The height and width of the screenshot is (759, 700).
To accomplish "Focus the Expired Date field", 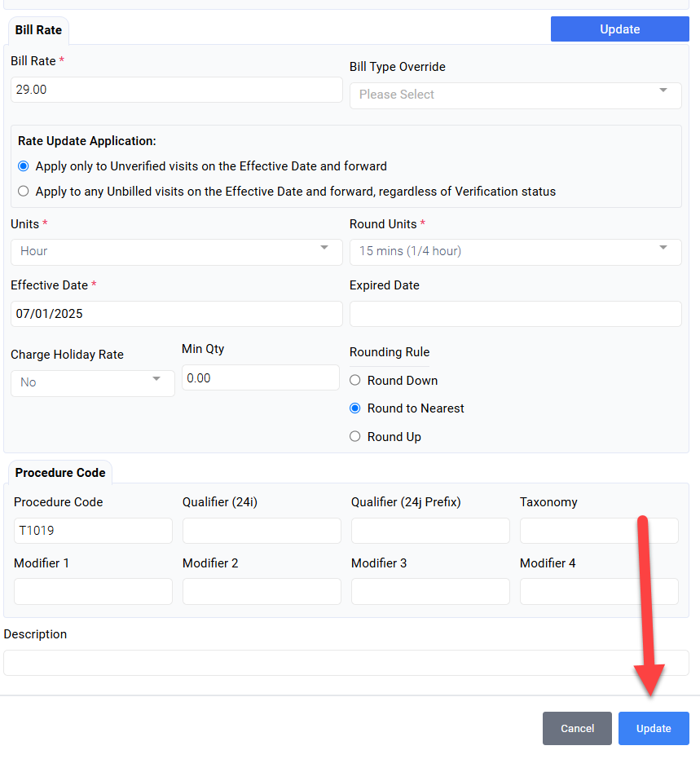I will pyautogui.click(x=515, y=314).
